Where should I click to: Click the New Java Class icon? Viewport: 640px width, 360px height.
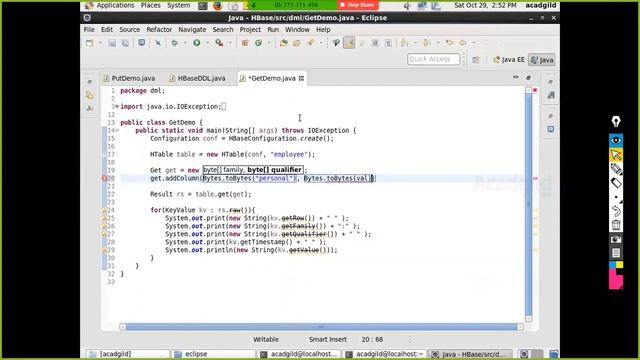[258, 43]
